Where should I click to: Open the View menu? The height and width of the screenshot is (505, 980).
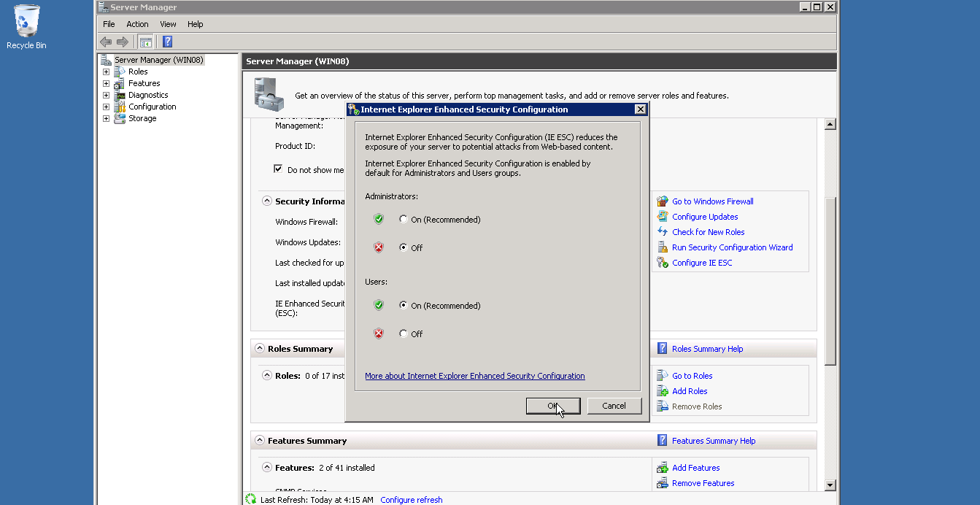(x=169, y=24)
